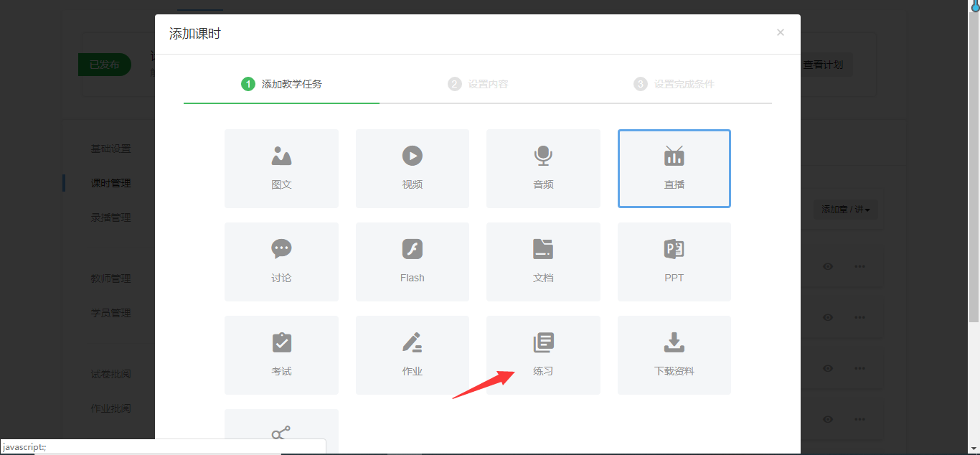Open 学员管理 in the left sidebar

click(x=110, y=313)
